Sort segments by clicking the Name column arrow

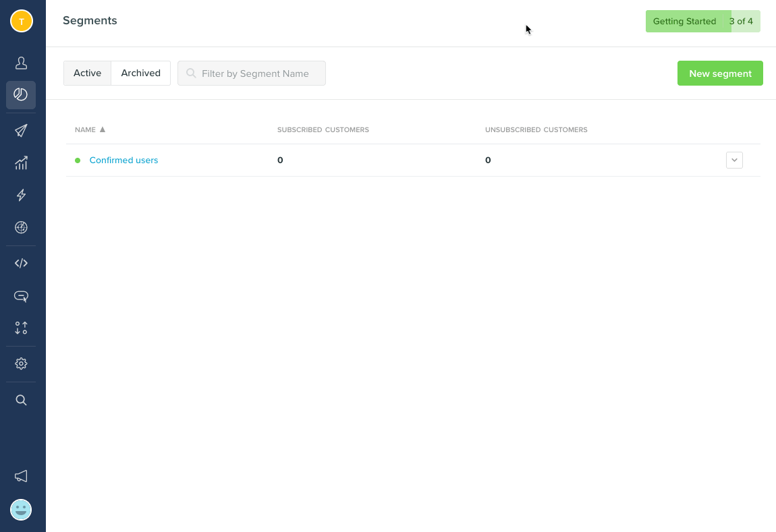click(x=103, y=129)
